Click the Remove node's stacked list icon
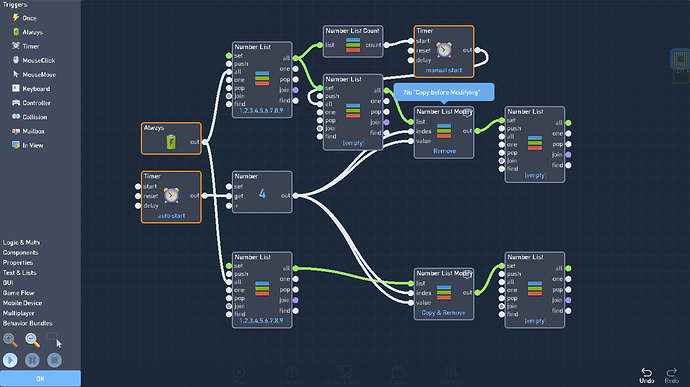The width and height of the screenshot is (690, 387). (444, 131)
